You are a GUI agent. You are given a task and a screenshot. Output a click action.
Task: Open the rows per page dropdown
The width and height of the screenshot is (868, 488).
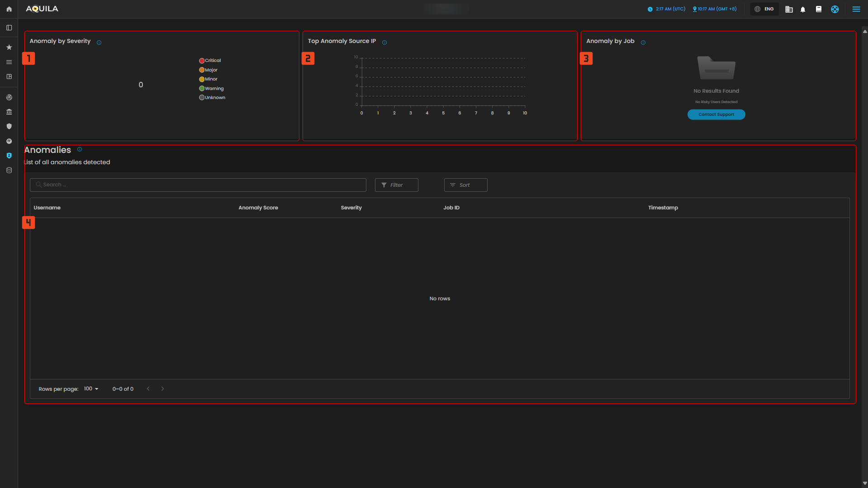pyautogui.click(x=91, y=389)
